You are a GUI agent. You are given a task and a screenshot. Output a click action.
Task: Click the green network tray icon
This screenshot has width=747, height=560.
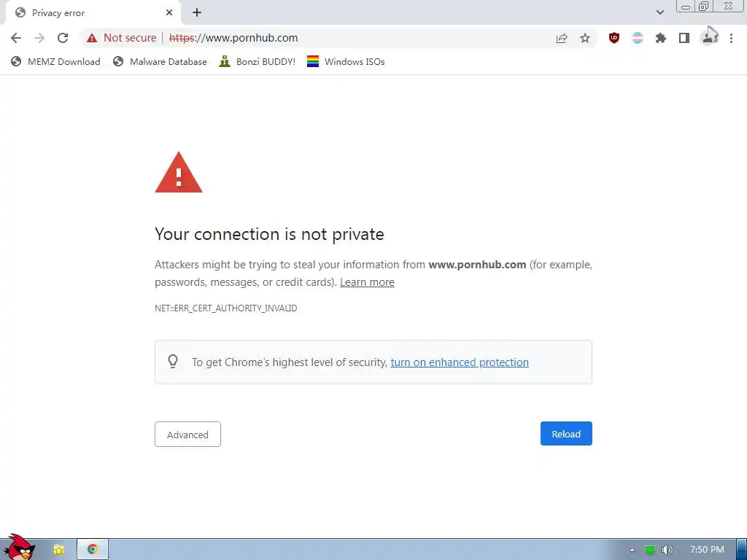click(x=650, y=550)
